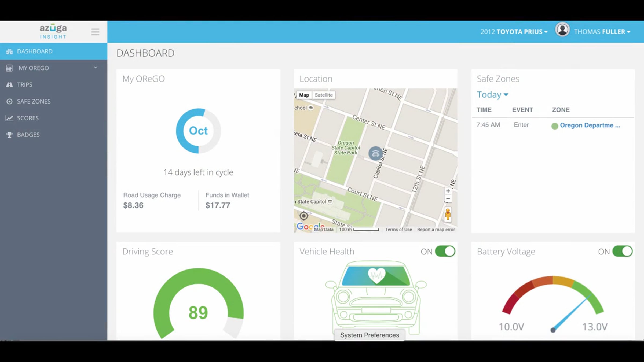
Task: Turn off Vehicle Health toggle
Action: tap(445, 252)
